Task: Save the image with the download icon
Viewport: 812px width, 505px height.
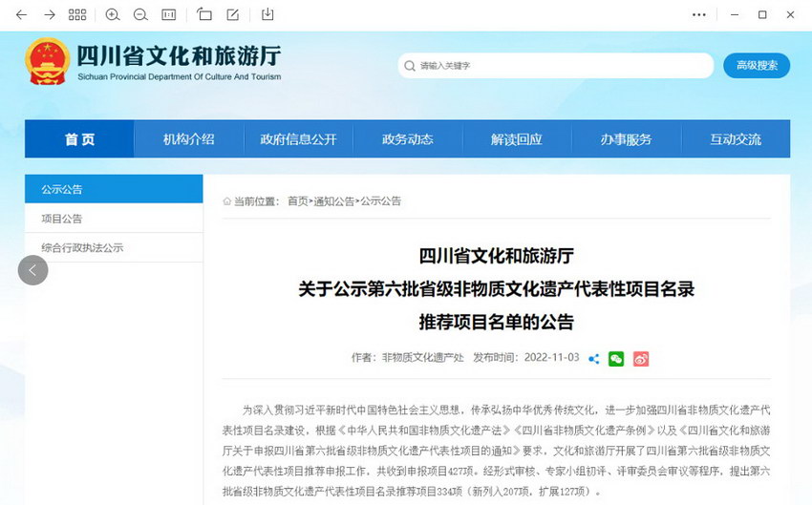Action: click(x=267, y=14)
